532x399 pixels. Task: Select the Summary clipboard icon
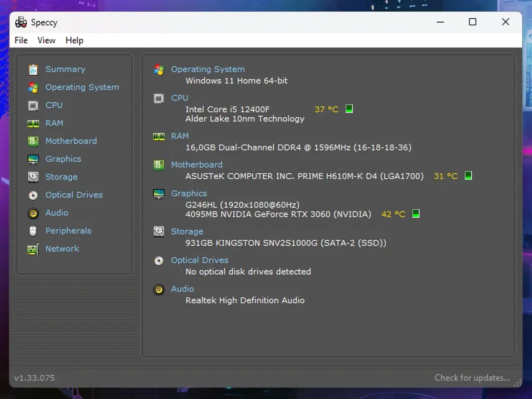[x=33, y=69]
